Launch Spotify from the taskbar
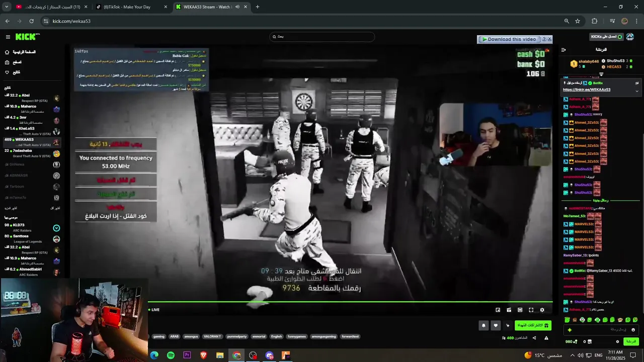The width and height of the screenshot is (644, 362). tap(171, 355)
